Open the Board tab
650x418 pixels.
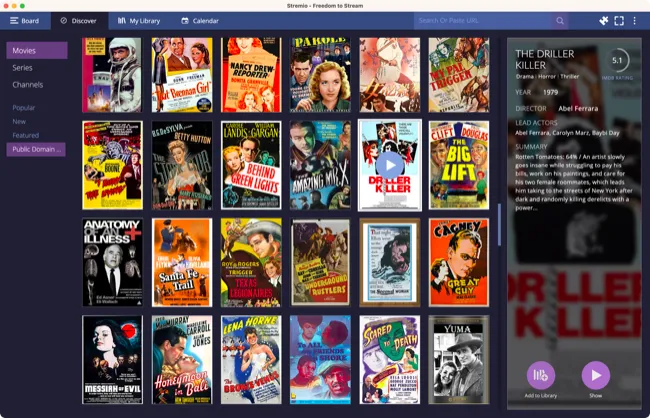pos(25,21)
